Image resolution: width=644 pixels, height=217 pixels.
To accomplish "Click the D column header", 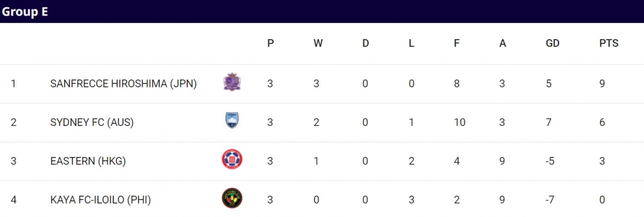I will pos(365,44).
